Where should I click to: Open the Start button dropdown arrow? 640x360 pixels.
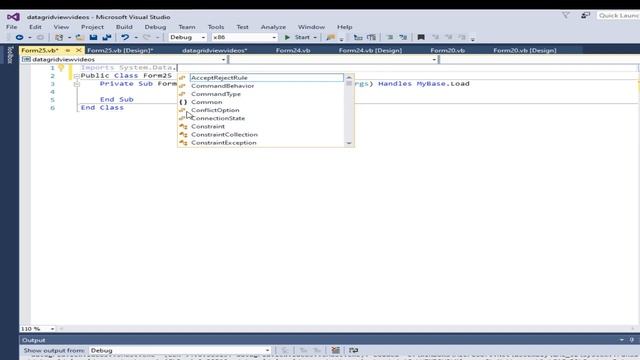tap(315, 38)
